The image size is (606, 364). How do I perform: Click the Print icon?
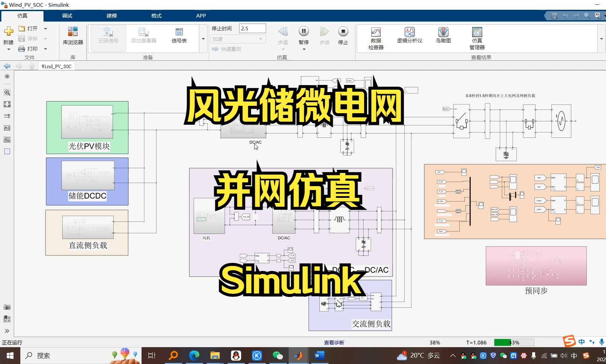pyautogui.click(x=22, y=49)
